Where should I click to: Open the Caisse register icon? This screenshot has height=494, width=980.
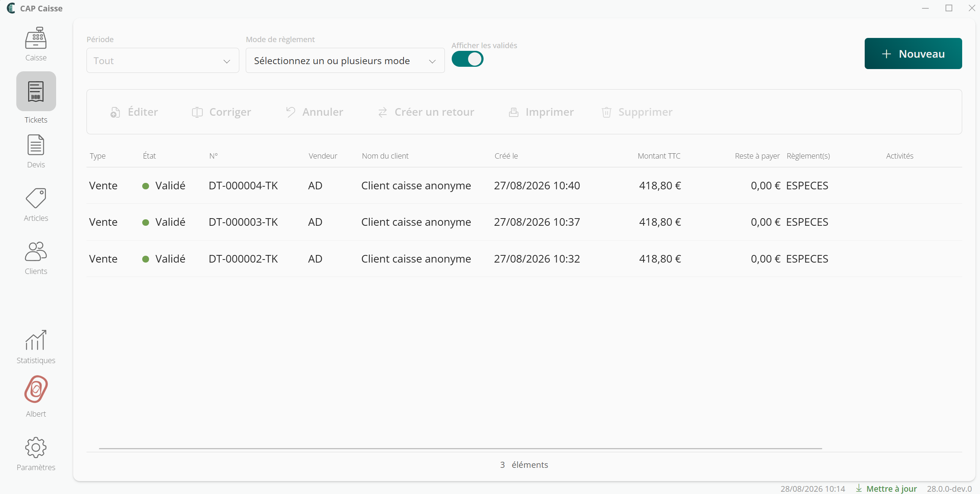click(36, 38)
